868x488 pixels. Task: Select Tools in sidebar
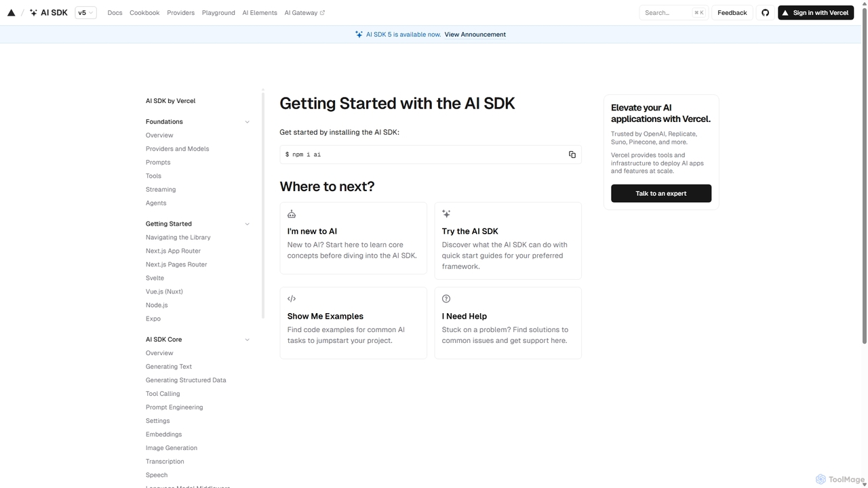click(153, 176)
